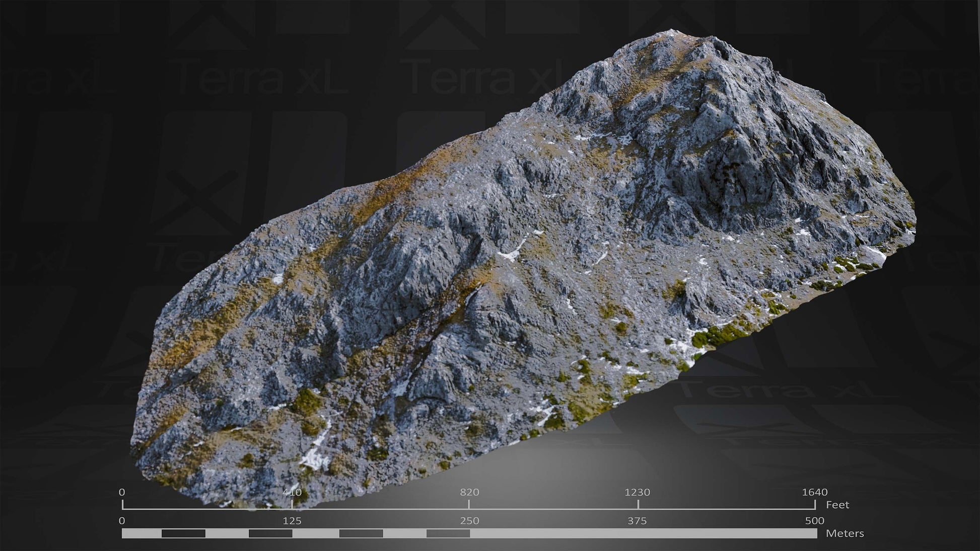Click the 375 label on Meters scale
The image size is (980, 551).
pos(637,521)
